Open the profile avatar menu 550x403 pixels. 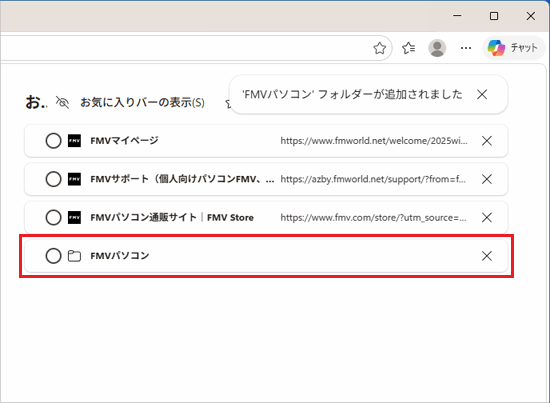[437, 48]
